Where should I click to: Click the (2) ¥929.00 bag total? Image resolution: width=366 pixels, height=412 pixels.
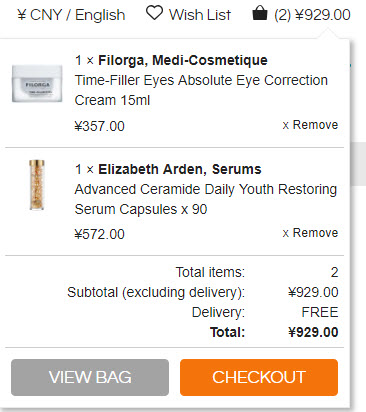[x=312, y=15]
